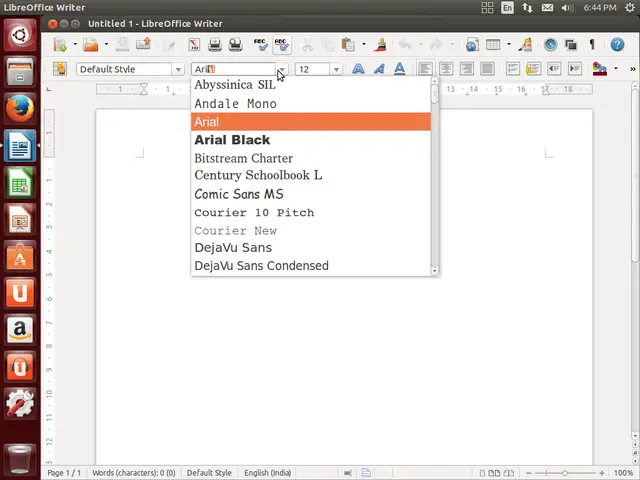The image size is (640, 480).
Task: Select Abyssinica SIL font
Action: 311,85
